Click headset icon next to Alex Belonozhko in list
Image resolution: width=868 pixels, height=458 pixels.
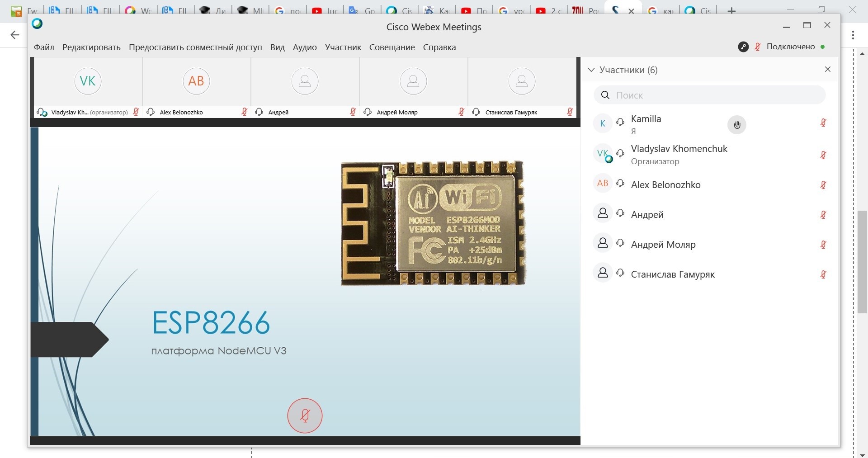621,183
